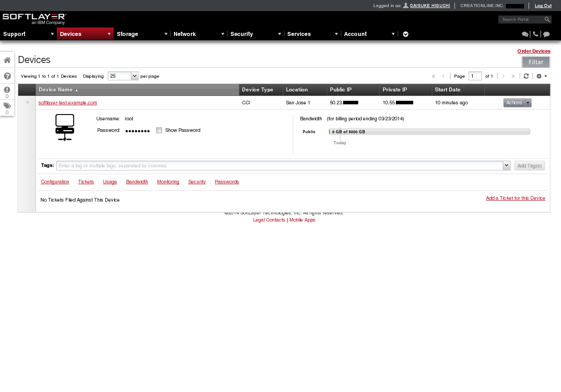
Task: Expand the Actions dropdown button
Action: [528, 103]
